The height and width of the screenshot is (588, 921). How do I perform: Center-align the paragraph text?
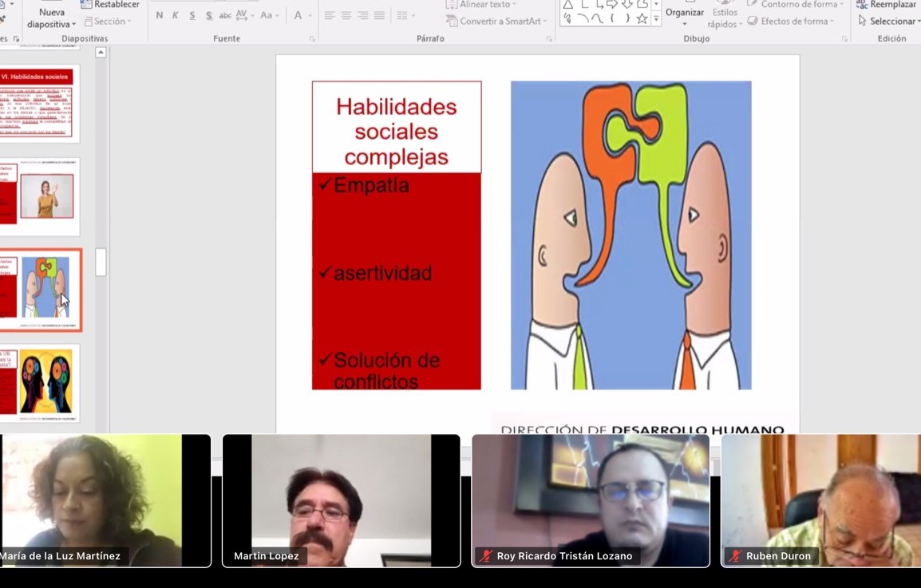[x=346, y=15]
